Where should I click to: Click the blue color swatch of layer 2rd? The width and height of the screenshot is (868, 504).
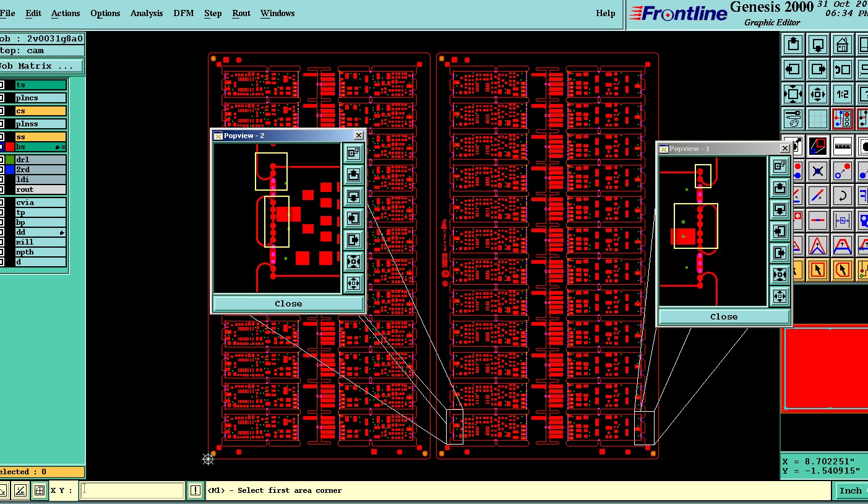pyautogui.click(x=10, y=170)
